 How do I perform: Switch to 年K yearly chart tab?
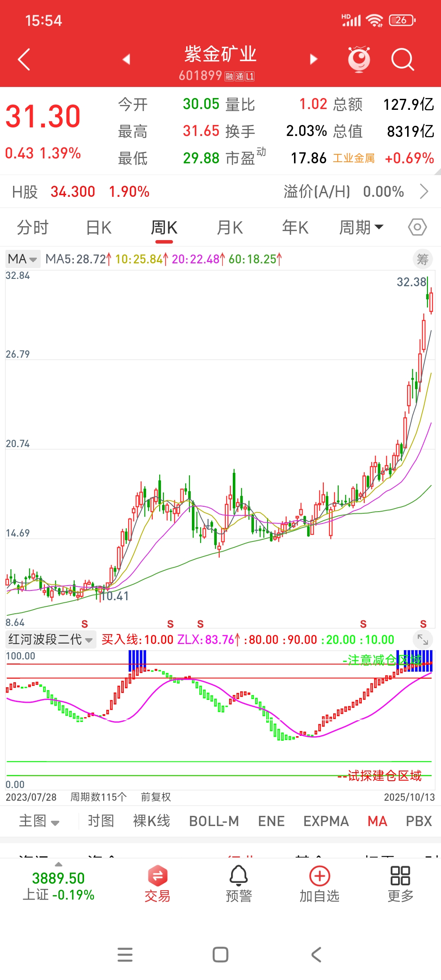coord(295,227)
